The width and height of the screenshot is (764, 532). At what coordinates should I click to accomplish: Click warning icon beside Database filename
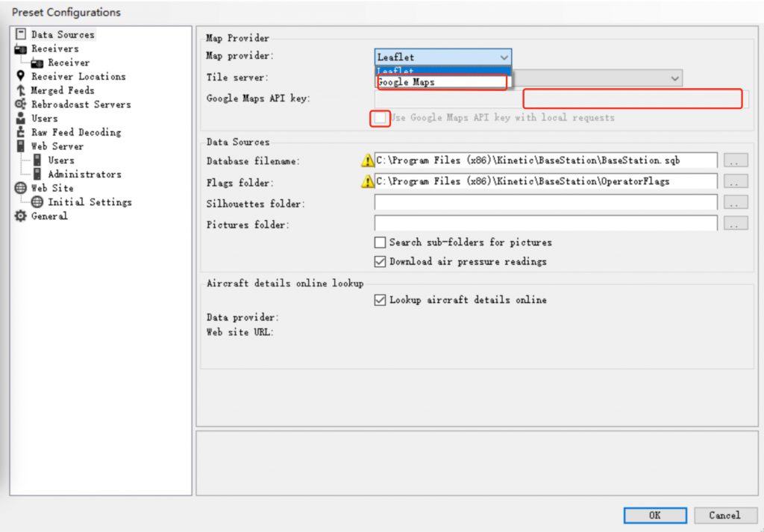[367, 160]
